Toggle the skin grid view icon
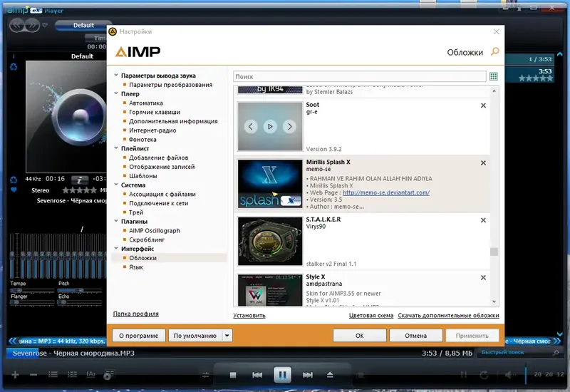 tap(493, 76)
